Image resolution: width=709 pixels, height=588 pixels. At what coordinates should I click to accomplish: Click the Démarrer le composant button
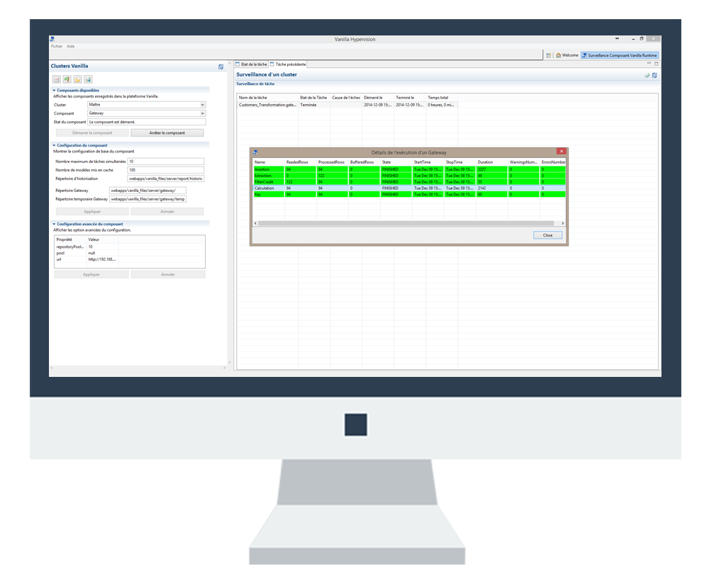(92, 133)
